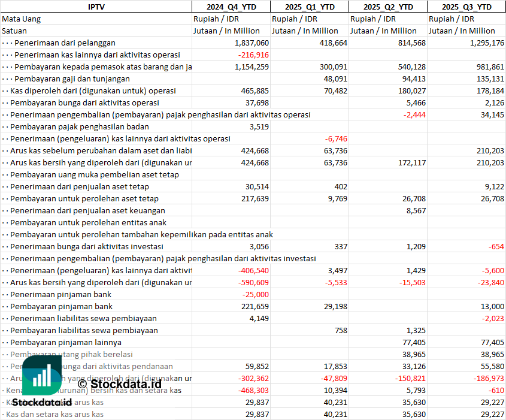506x420 pixels.
Task: Click the value 221,659
Action: click(x=255, y=306)
